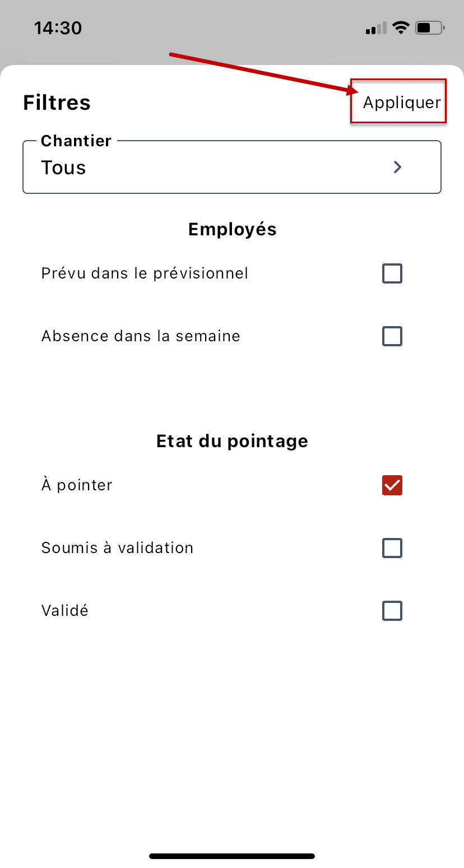This screenshot has height=868, width=464.
Task: Toggle the Validé checkbox
Action: 392,611
